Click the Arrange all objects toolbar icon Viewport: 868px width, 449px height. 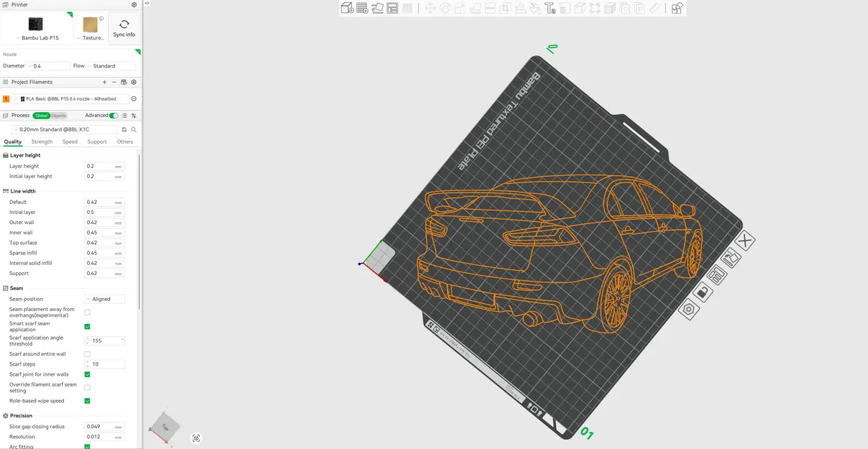[x=393, y=9]
